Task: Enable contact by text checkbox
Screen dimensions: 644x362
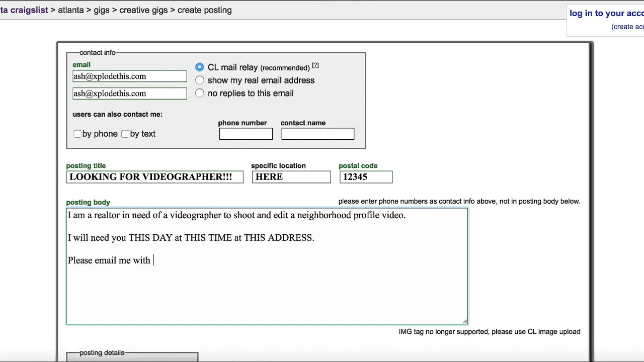Action: [125, 134]
